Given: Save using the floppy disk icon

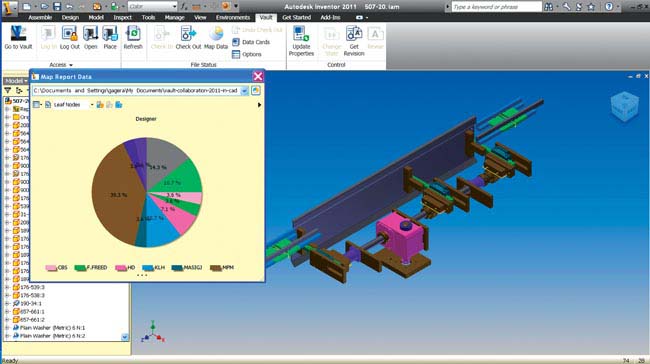Looking at the screenshot, I should tap(57, 6).
